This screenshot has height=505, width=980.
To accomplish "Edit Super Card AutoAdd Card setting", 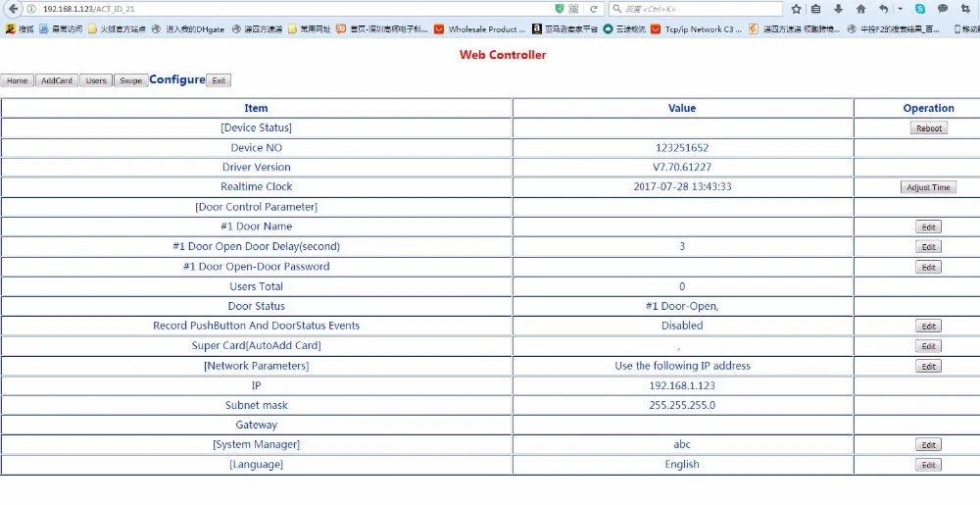I will [929, 346].
